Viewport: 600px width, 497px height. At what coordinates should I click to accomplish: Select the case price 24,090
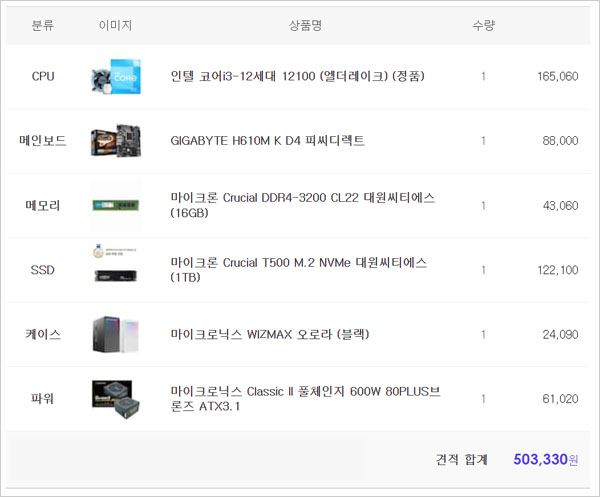pyautogui.click(x=560, y=334)
